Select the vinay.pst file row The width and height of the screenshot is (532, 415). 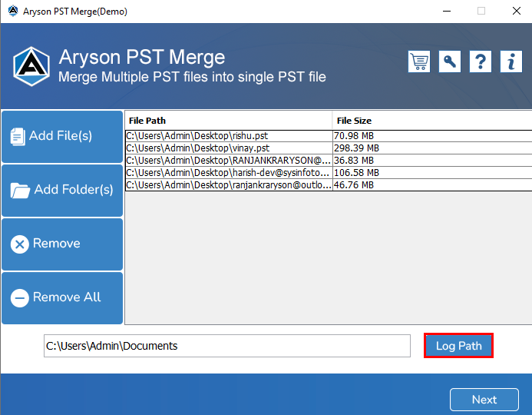329,148
